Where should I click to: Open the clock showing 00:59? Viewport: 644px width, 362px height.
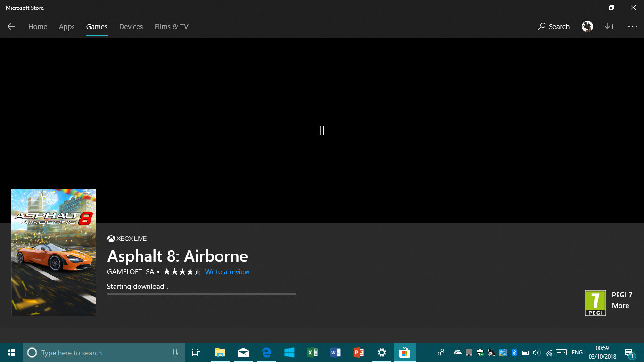[602, 353]
